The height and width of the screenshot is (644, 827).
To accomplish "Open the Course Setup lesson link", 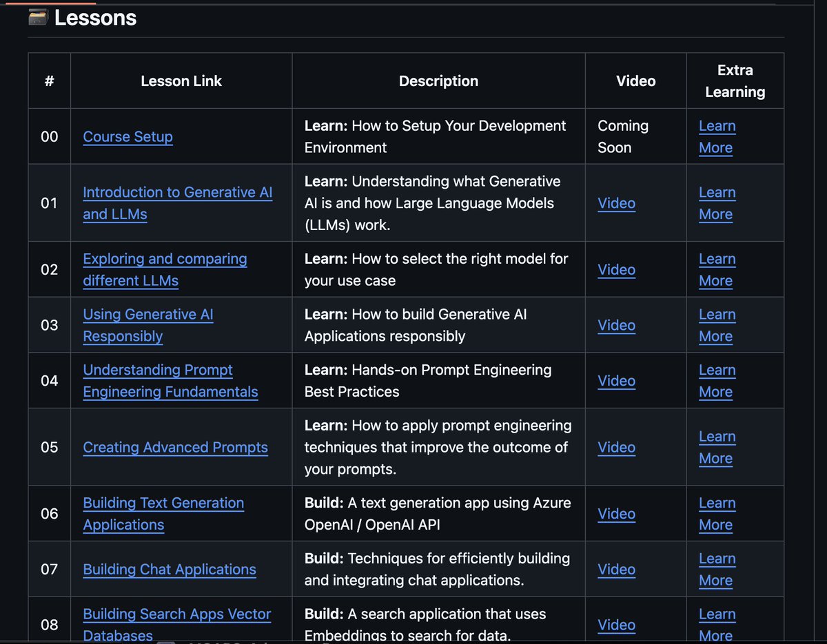I will point(127,136).
